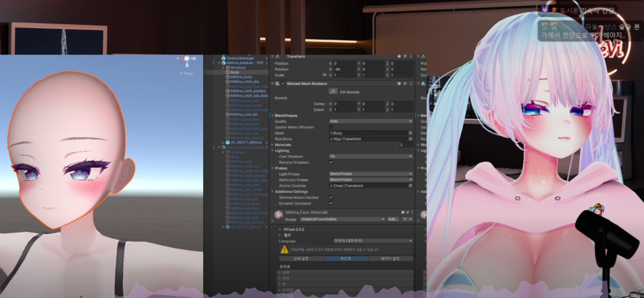
Task: Select Milltina_cloth_panties in hierarchy
Action: point(248,91)
